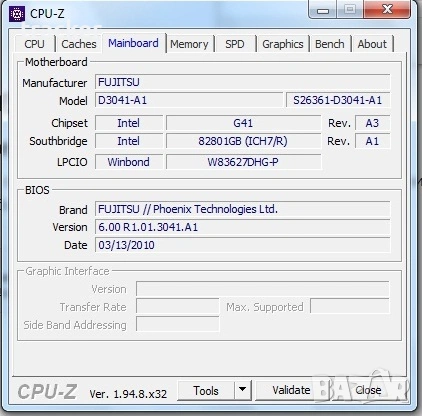Click the Validate button
The width and height of the screenshot is (422, 416).
[291, 390]
